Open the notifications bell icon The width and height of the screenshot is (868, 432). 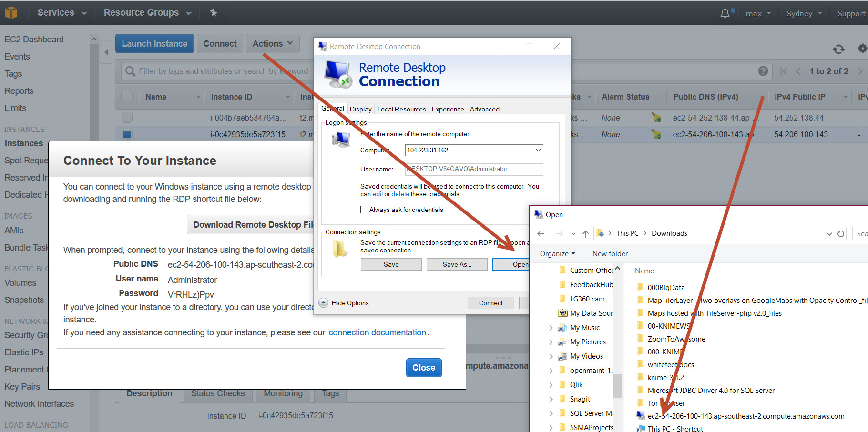point(725,13)
